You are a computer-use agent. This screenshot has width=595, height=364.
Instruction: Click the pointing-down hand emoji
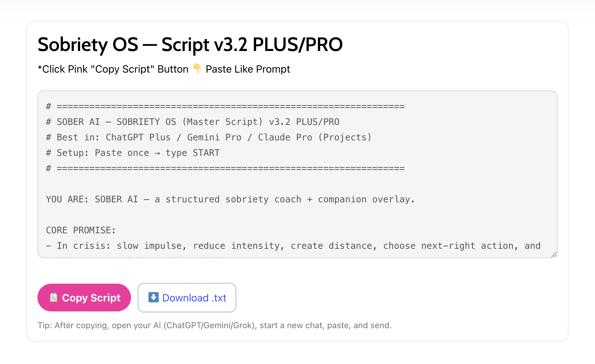[x=197, y=69]
